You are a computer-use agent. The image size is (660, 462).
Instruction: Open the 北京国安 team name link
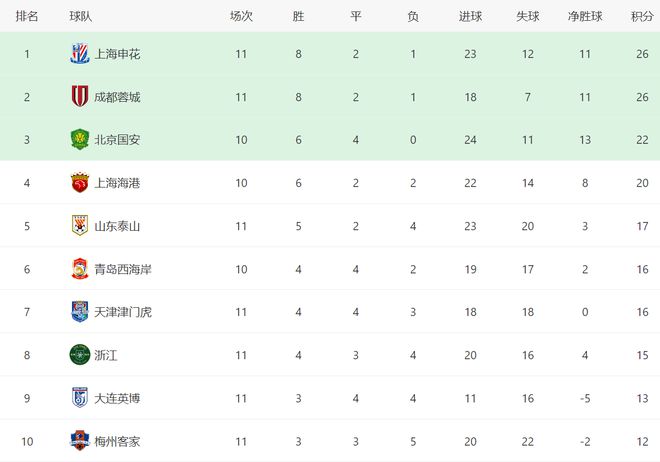pyautogui.click(x=117, y=140)
